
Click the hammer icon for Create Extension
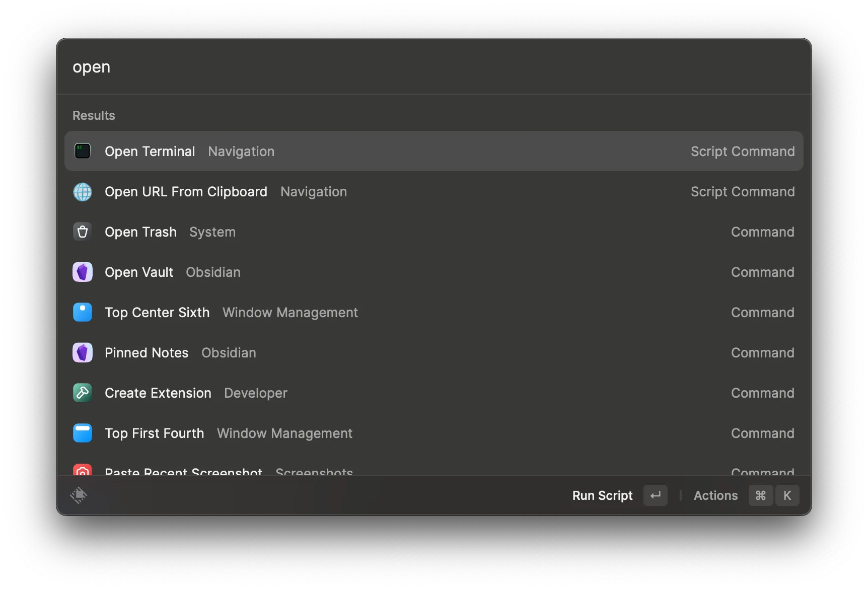(83, 393)
